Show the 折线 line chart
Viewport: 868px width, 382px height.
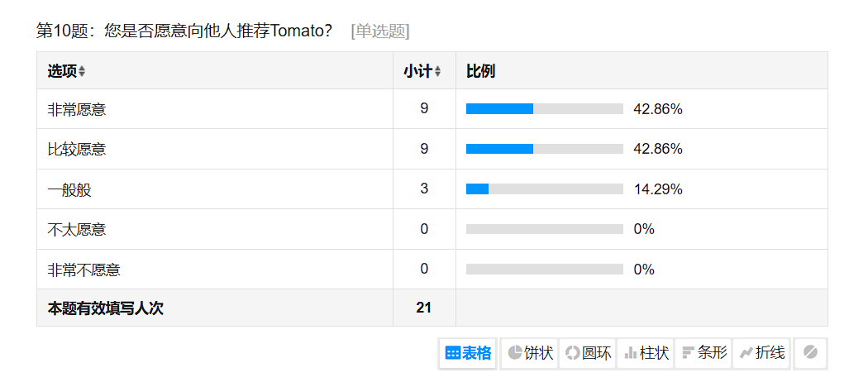click(761, 353)
